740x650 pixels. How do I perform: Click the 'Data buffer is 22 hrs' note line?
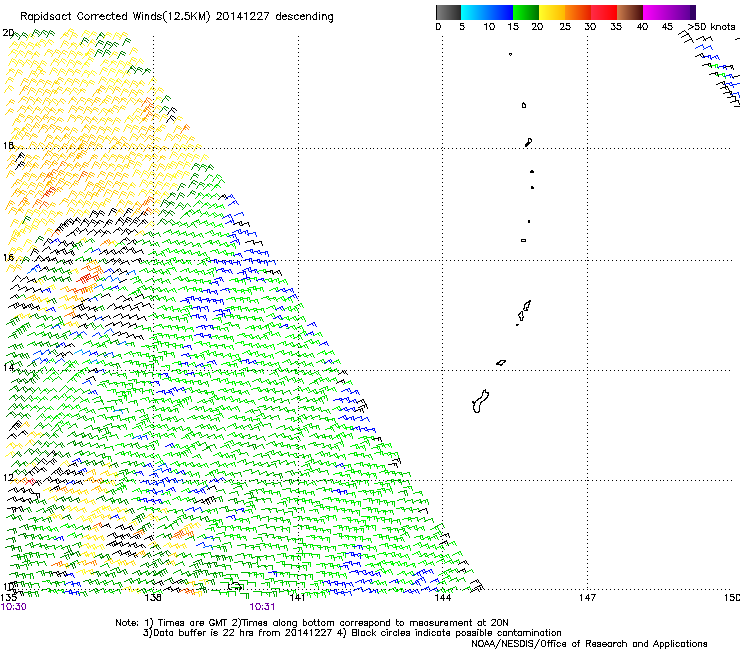pyautogui.click(x=352, y=633)
